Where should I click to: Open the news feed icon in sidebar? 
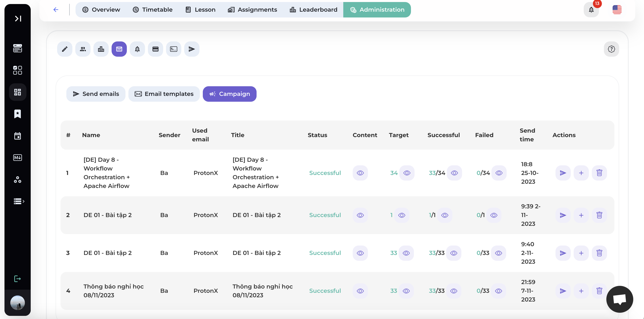tap(17, 48)
